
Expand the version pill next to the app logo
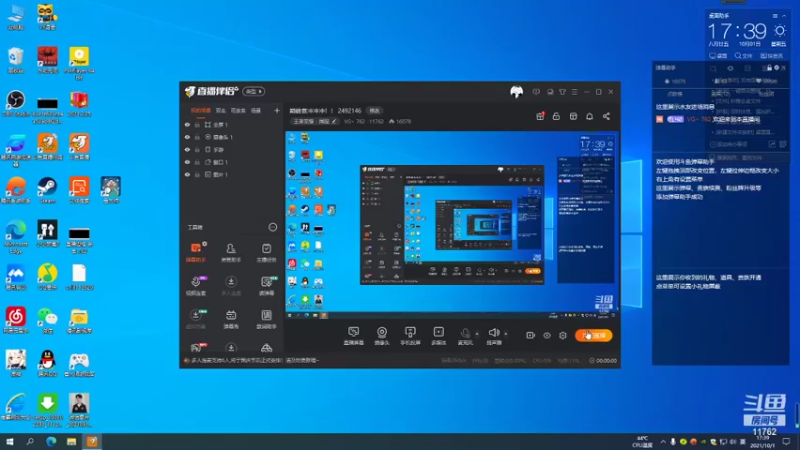tap(254, 91)
